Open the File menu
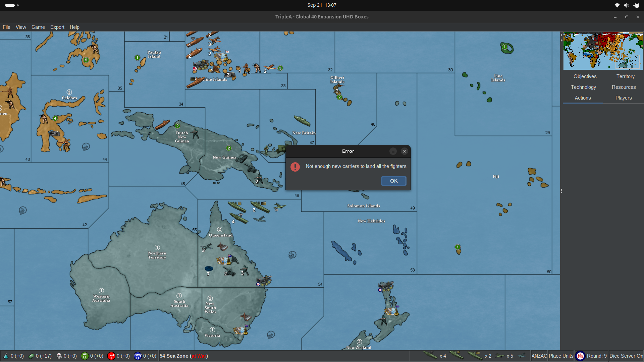This screenshot has height=362, width=644. click(6, 27)
